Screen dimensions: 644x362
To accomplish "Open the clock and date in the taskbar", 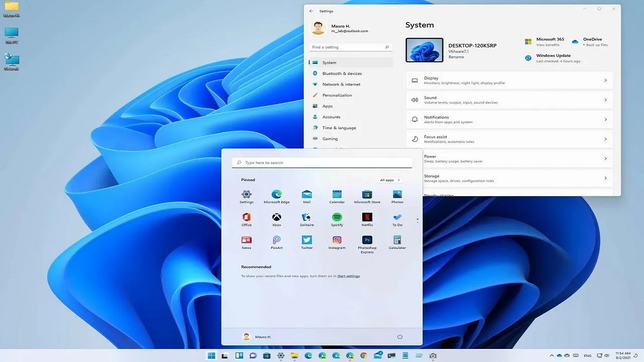I will pos(623,355).
